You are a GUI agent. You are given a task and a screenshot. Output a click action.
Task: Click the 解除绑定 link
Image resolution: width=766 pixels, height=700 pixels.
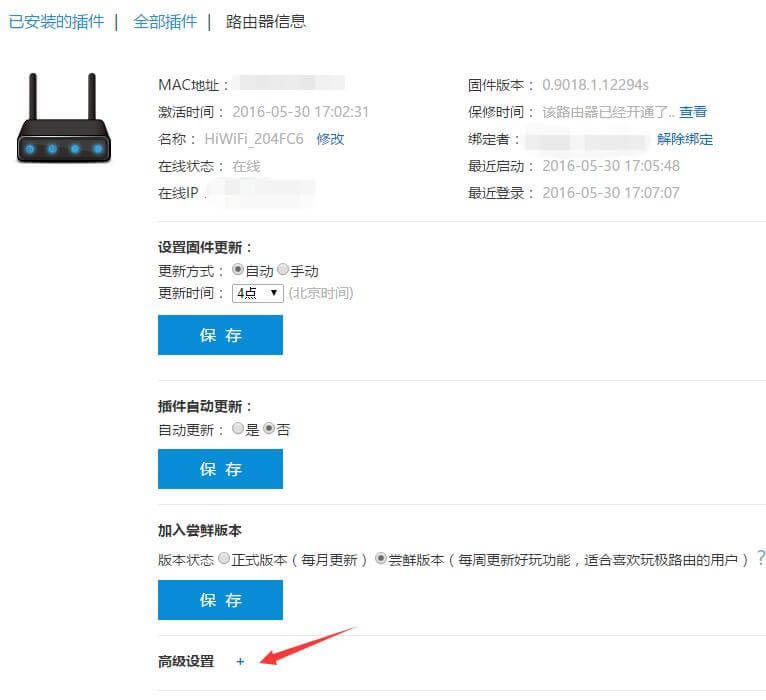coord(685,139)
